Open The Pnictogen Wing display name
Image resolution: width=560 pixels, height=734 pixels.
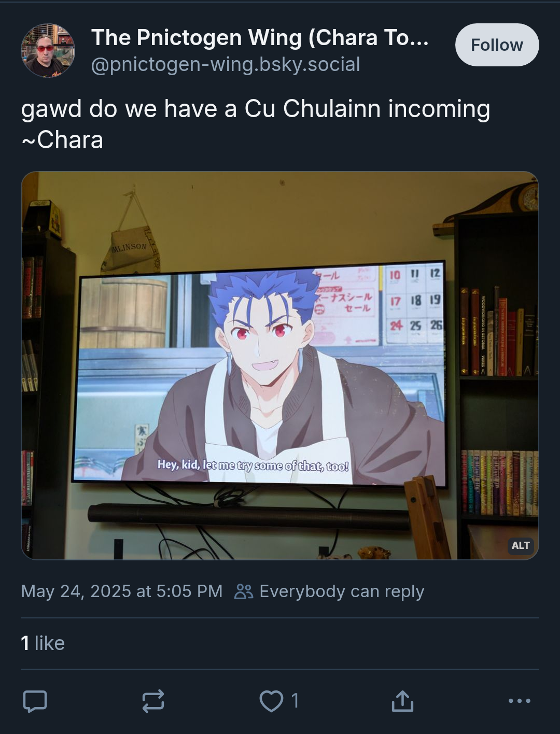point(260,38)
